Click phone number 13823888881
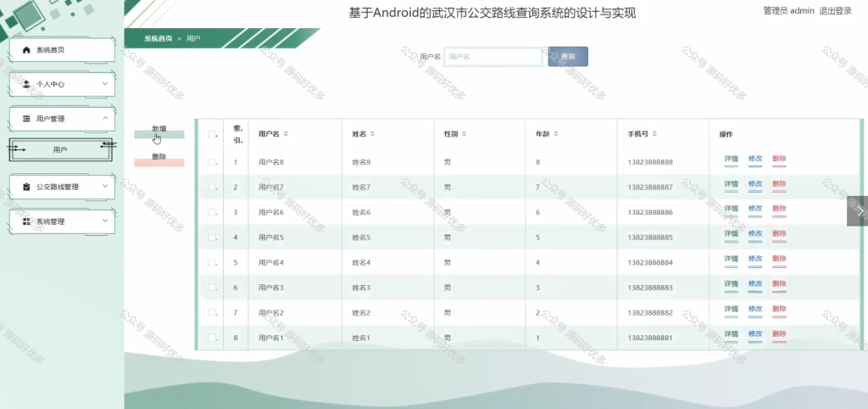The height and width of the screenshot is (409, 868). (650, 338)
